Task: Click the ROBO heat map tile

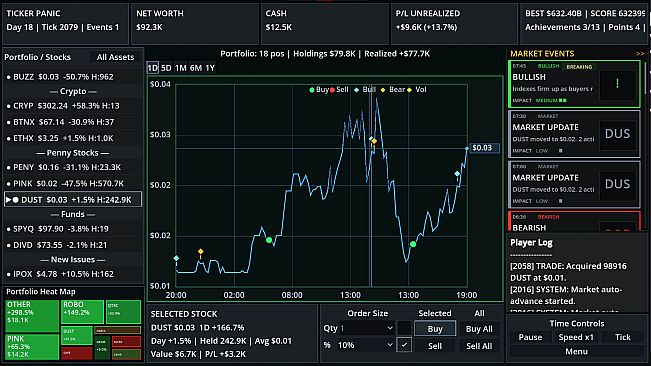Action: pyautogui.click(x=82, y=312)
